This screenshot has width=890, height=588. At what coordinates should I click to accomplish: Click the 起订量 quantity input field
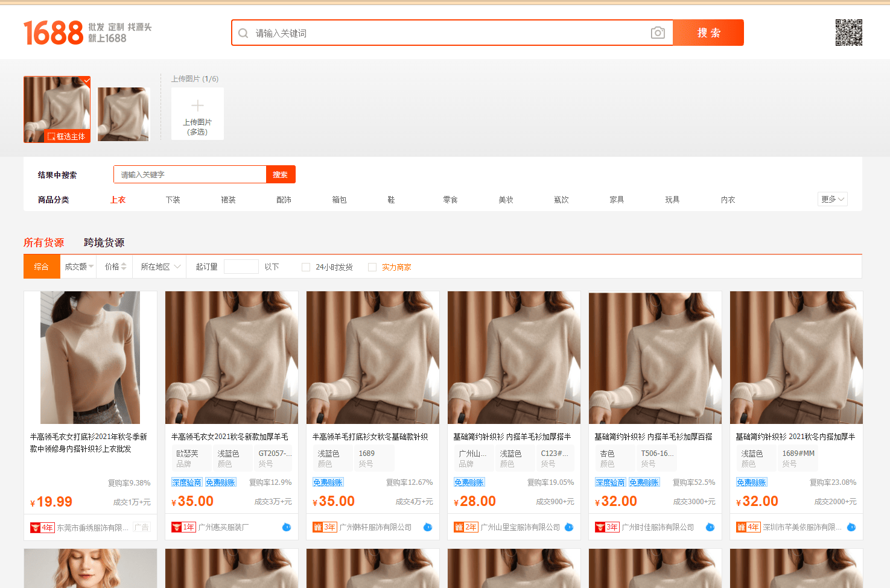pos(241,266)
